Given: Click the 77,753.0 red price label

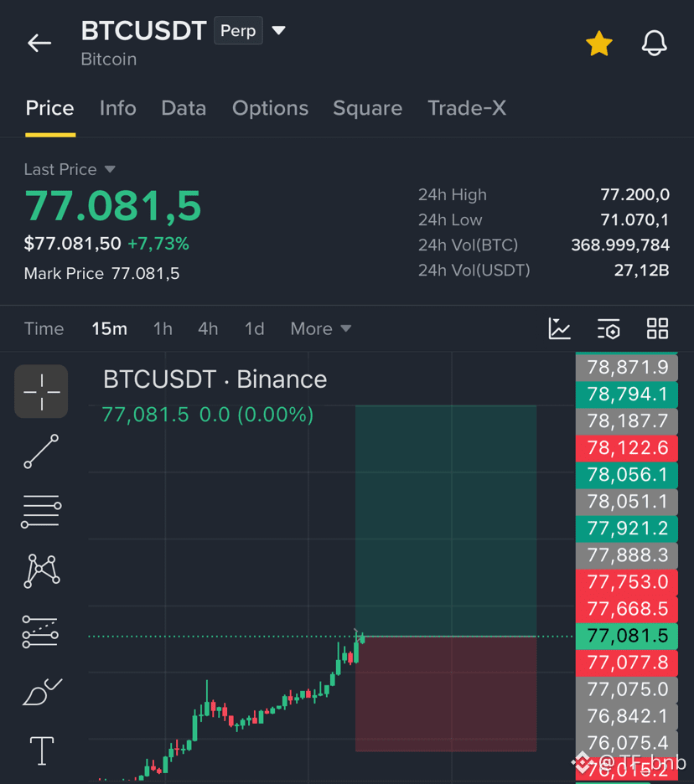Looking at the screenshot, I should 627,582.
